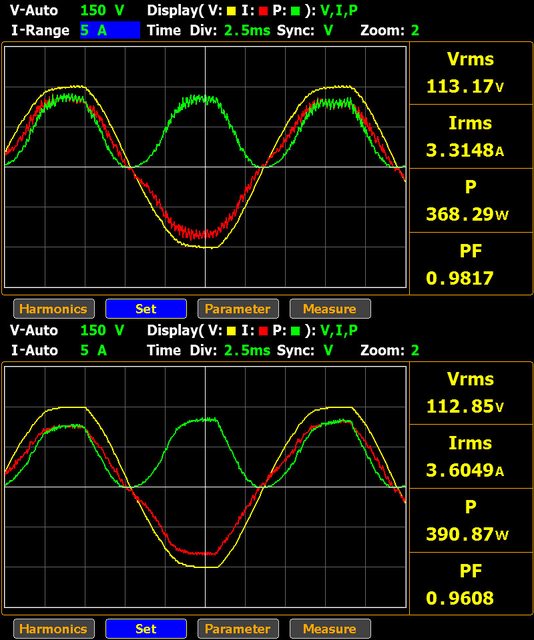
Task: Toggle the Sync source V in bottom header
Action: [328, 351]
